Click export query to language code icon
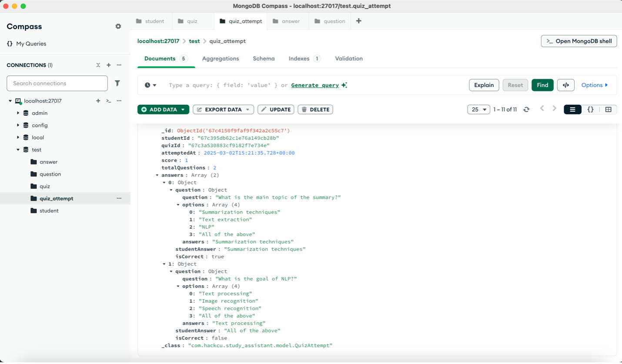The height and width of the screenshot is (364, 622). [566, 85]
